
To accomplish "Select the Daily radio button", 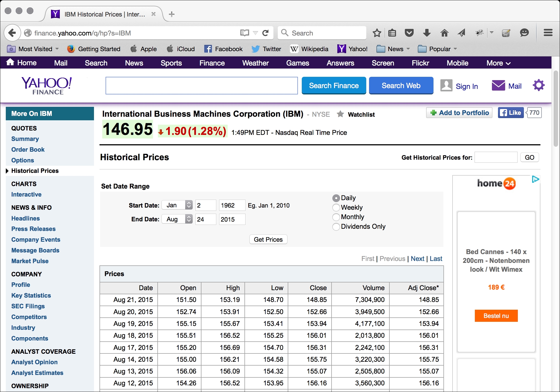I will point(336,198).
